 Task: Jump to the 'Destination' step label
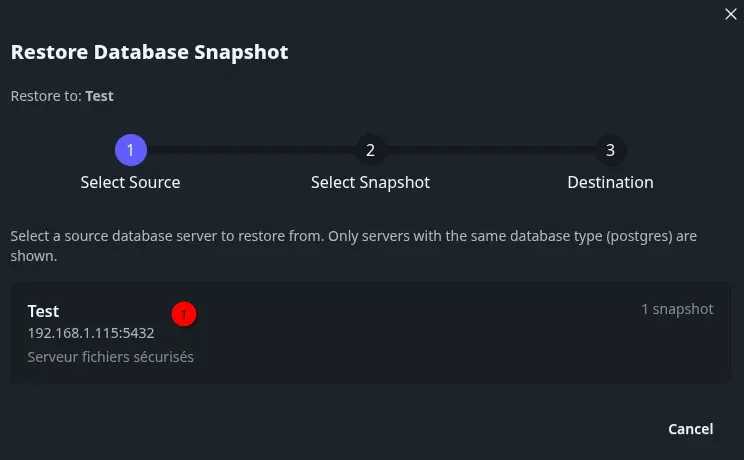610,183
